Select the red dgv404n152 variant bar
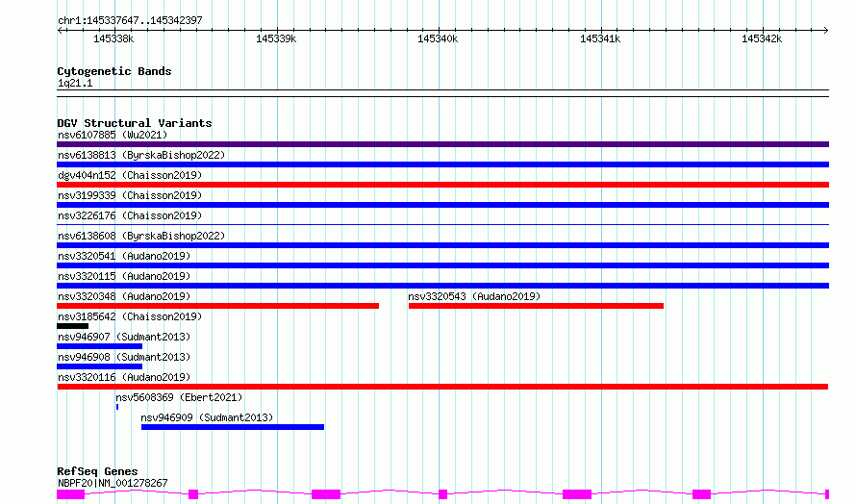The height and width of the screenshot is (504, 856). tap(442, 185)
